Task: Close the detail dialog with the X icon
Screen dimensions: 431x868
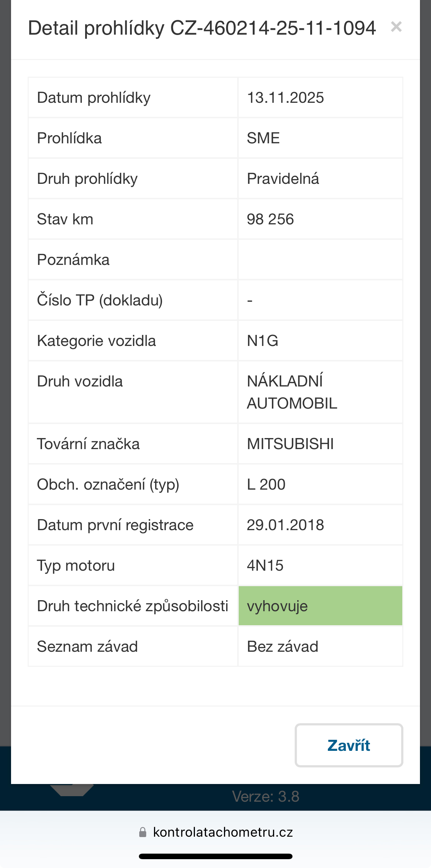Action: (396, 27)
